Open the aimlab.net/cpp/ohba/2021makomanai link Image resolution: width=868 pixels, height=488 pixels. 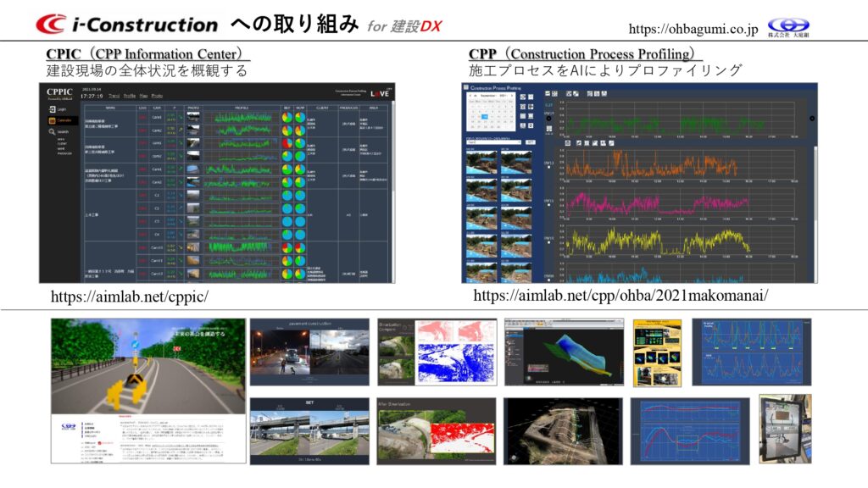tap(620, 295)
